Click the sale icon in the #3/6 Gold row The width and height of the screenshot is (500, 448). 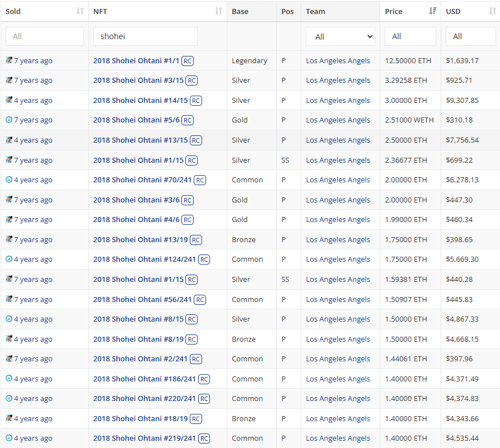[x=9, y=200]
